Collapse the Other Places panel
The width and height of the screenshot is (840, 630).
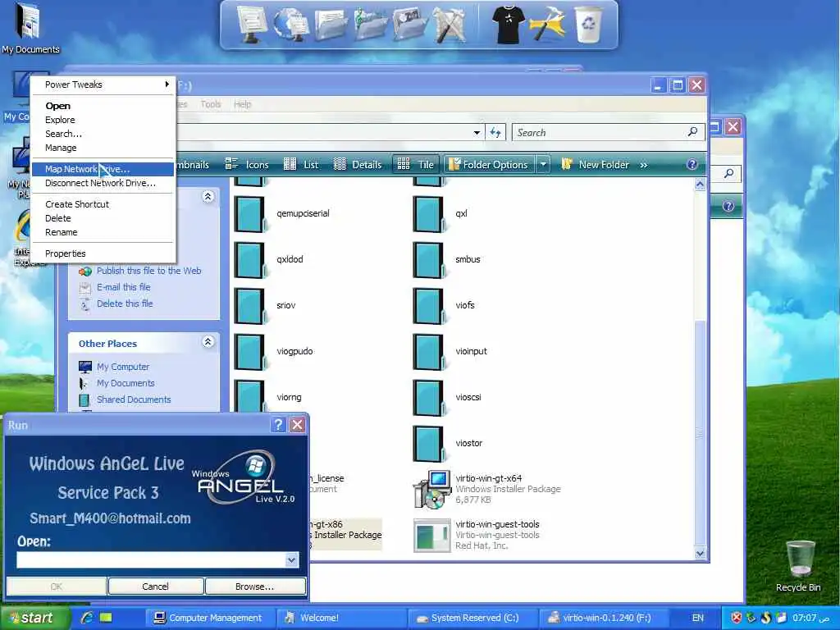tap(208, 342)
